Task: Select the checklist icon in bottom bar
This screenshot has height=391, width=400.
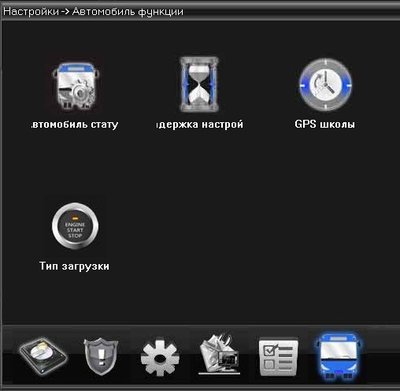Action: 279,357
